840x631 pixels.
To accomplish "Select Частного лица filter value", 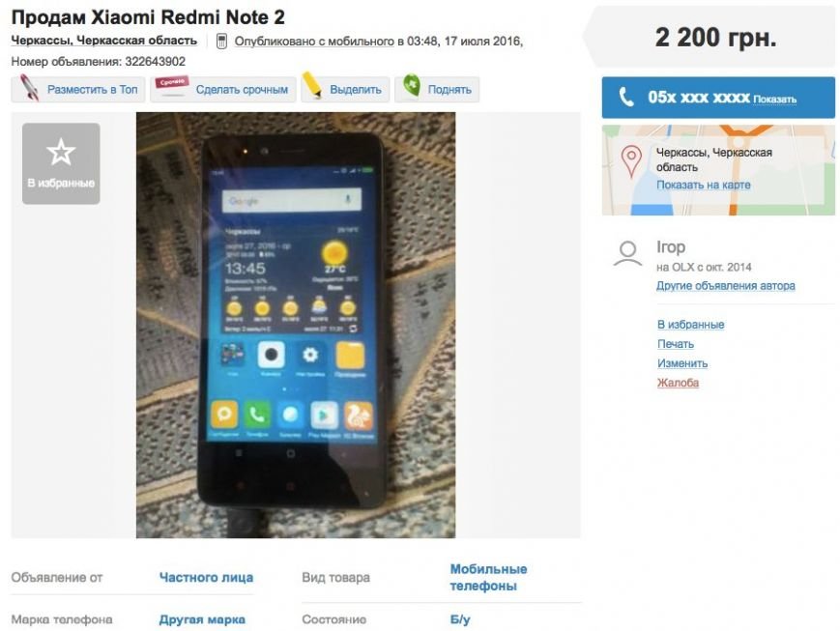I will (206, 578).
